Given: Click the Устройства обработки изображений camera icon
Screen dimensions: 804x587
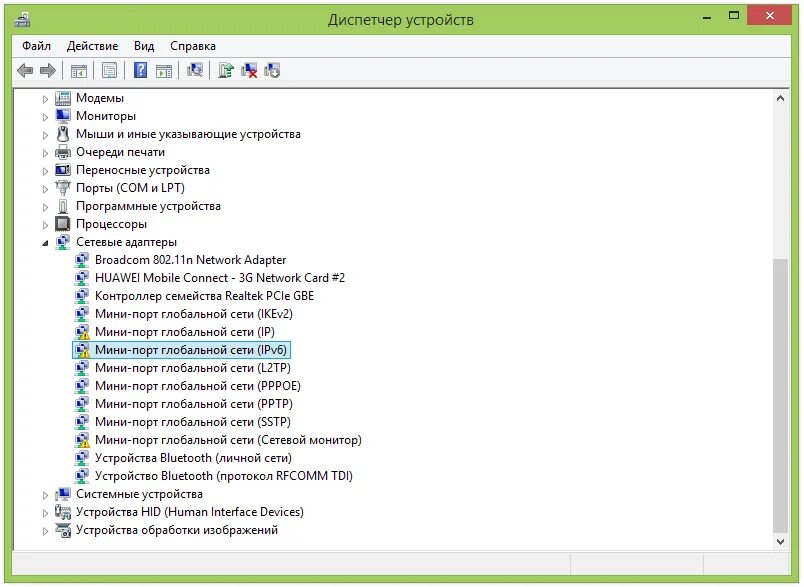Looking at the screenshot, I should coord(63,530).
